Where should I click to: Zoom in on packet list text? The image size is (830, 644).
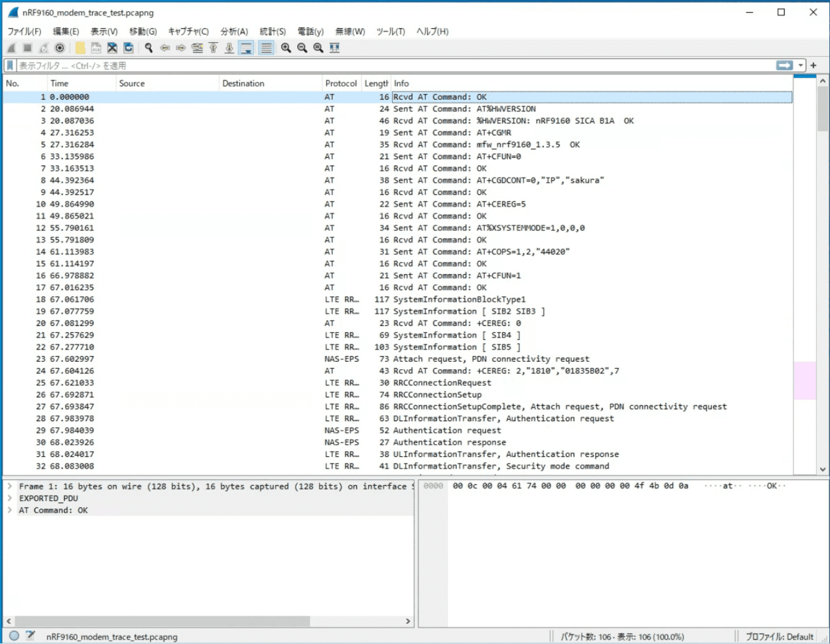tap(286, 48)
